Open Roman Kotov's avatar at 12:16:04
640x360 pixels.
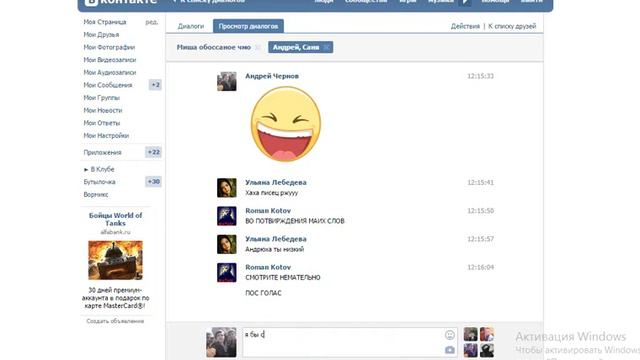point(227,272)
